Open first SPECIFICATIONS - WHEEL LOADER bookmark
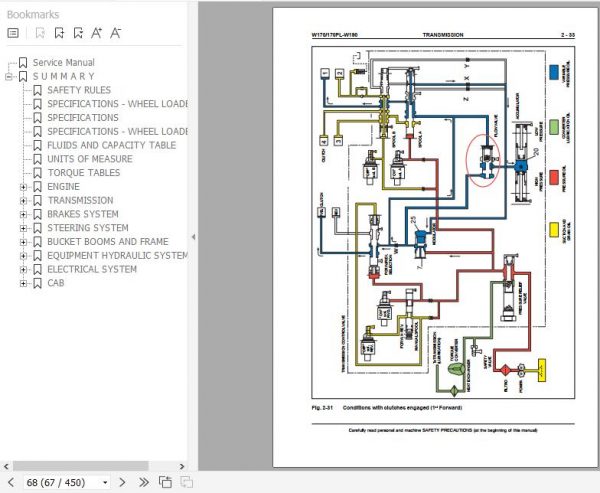Image resolution: width=600 pixels, height=493 pixels. coord(117,104)
